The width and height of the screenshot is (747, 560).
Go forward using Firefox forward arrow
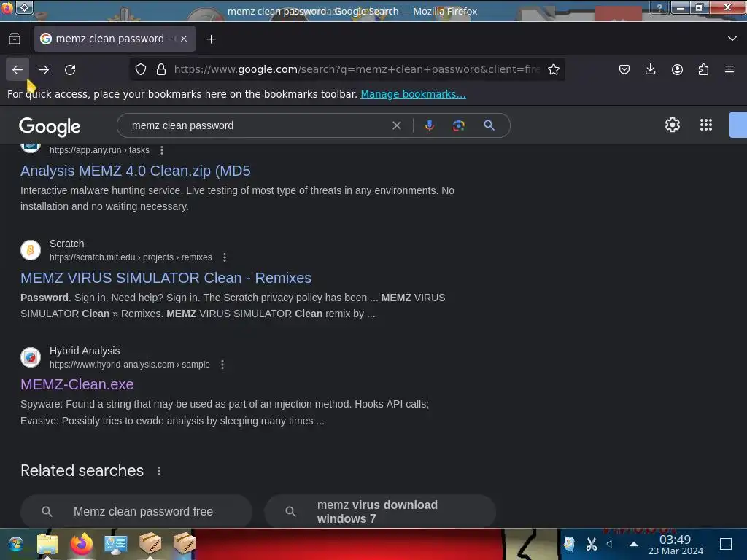pos(44,69)
